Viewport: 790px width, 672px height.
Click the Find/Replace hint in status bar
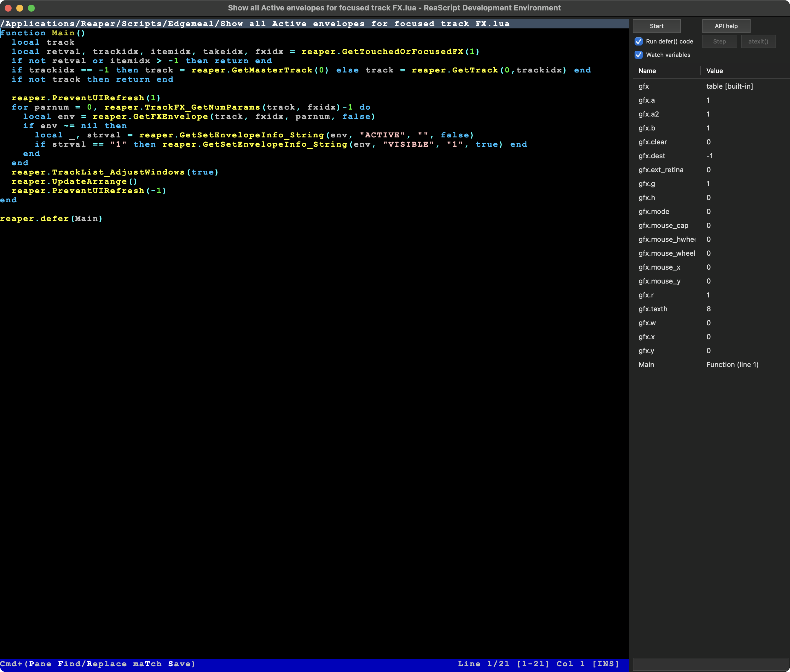click(92, 663)
